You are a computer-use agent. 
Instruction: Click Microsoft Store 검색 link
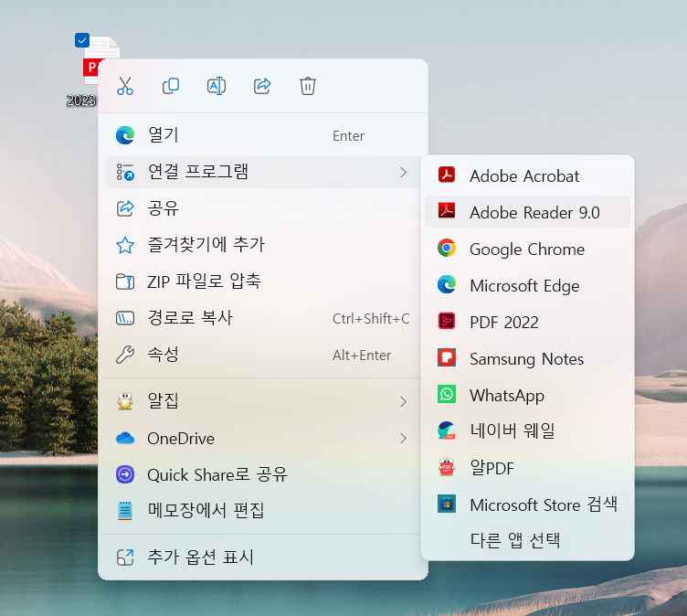(544, 504)
